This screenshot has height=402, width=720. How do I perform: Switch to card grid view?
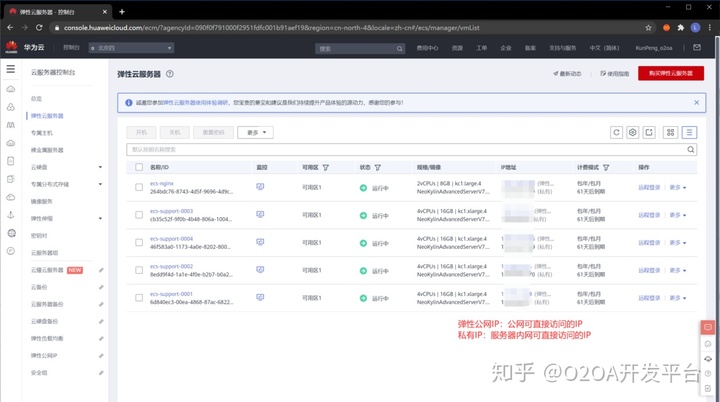pos(670,132)
